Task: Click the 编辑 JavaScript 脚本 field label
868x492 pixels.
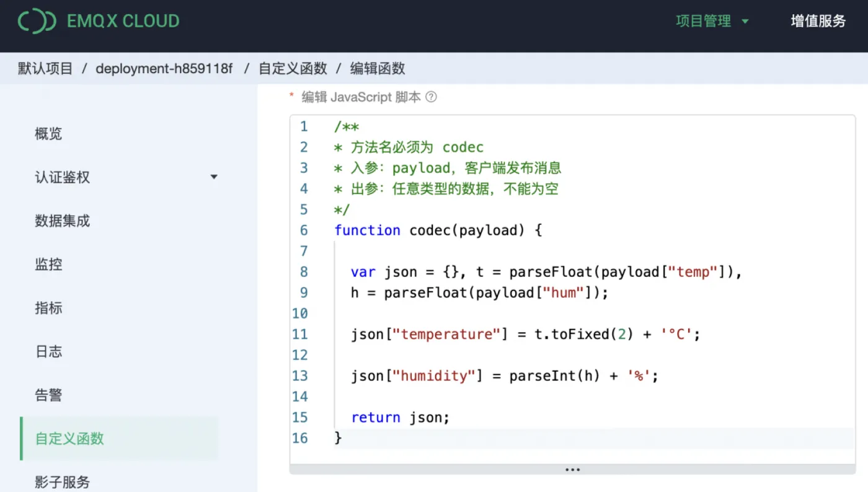Action: tap(361, 97)
